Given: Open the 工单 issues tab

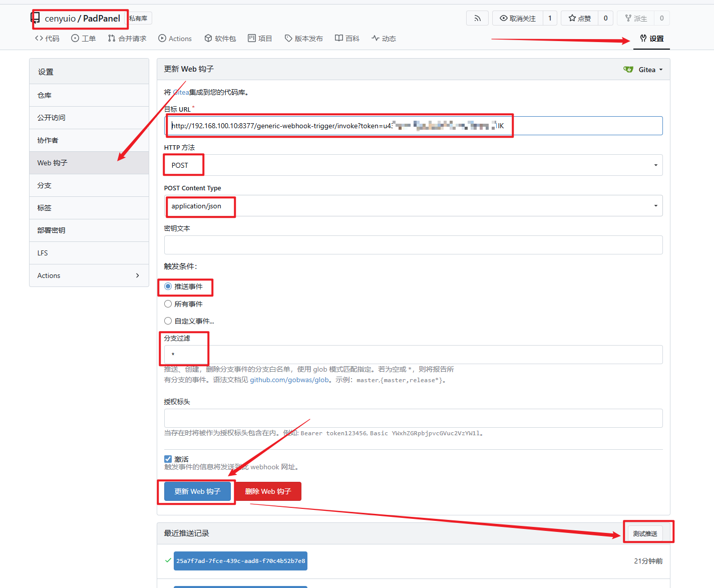Looking at the screenshot, I should (84, 39).
